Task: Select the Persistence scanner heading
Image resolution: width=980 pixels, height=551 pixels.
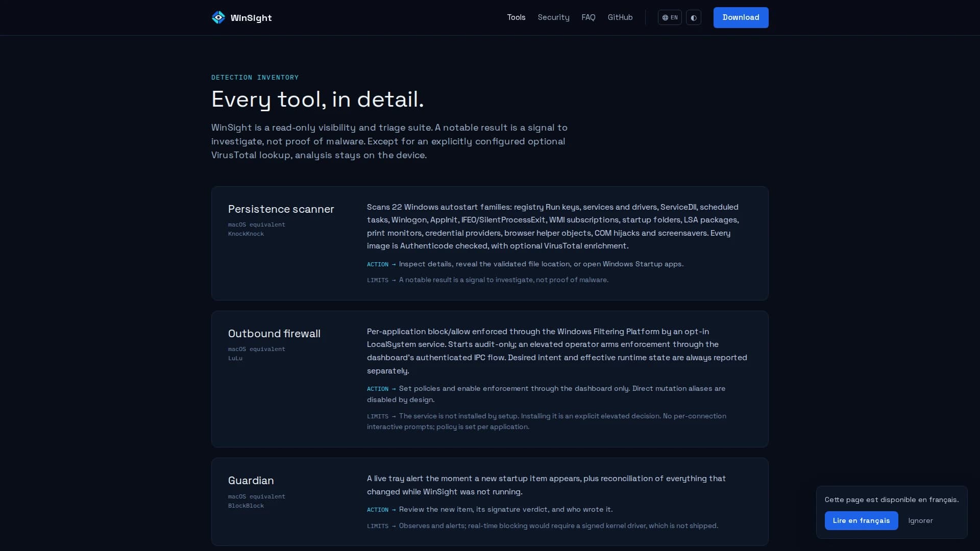Action: point(281,209)
